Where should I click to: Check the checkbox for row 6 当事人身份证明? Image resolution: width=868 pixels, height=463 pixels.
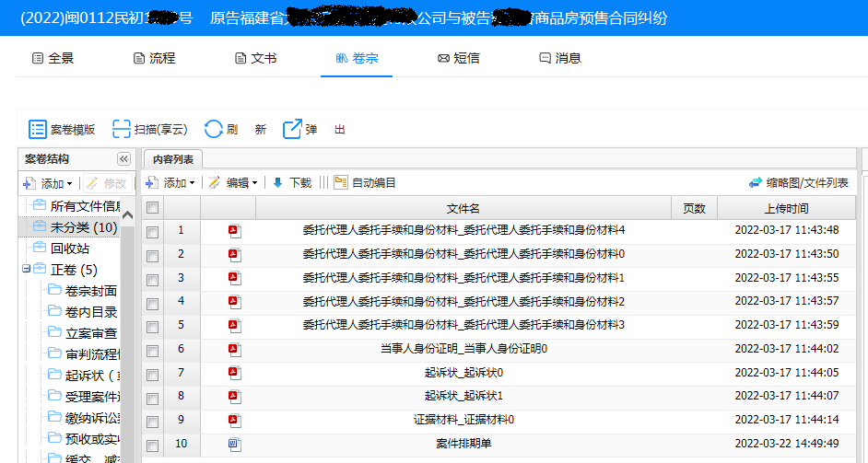[x=152, y=350]
